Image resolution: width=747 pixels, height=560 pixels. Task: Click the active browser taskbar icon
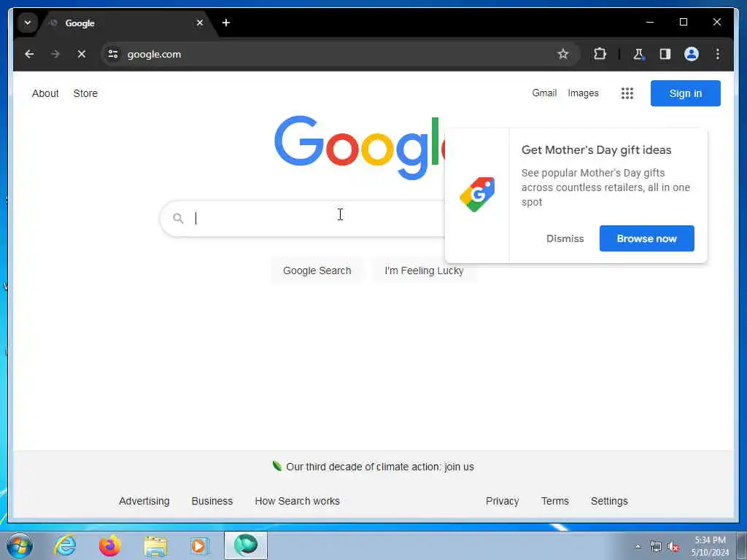coord(246,545)
